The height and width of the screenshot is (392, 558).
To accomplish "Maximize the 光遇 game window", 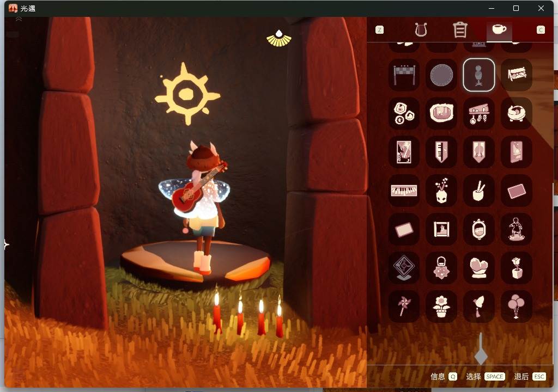I will click(516, 8).
